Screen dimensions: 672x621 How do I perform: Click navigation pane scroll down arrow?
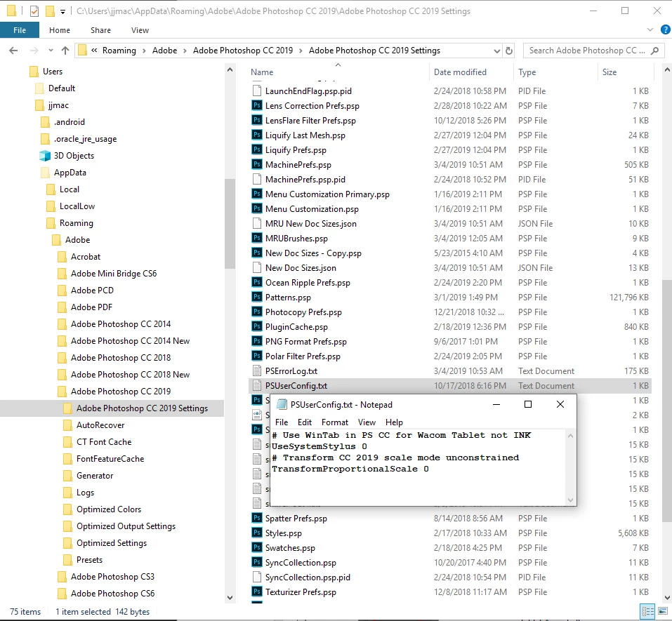(230, 597)
